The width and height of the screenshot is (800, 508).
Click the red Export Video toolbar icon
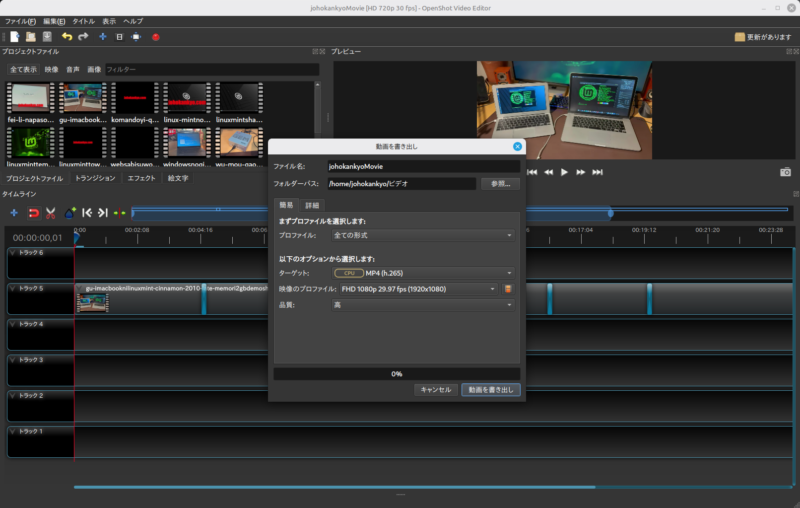point(155,37)
